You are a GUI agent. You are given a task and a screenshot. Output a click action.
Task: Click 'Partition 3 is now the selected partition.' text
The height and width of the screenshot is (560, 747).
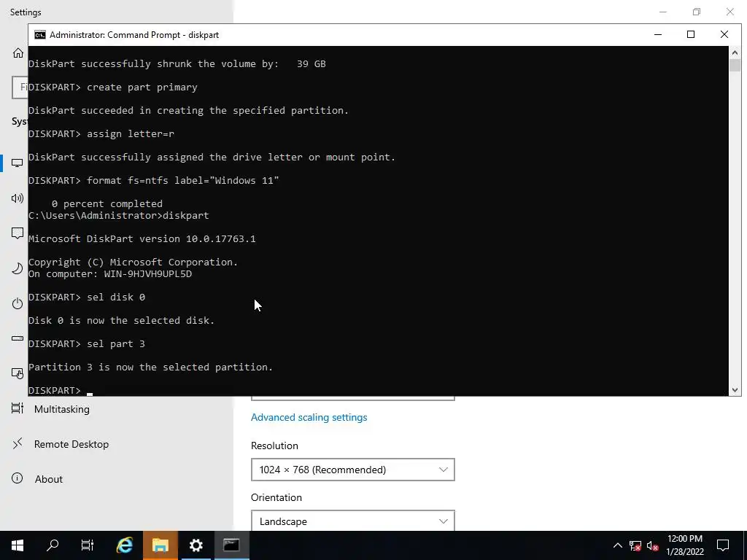point(150,367)
